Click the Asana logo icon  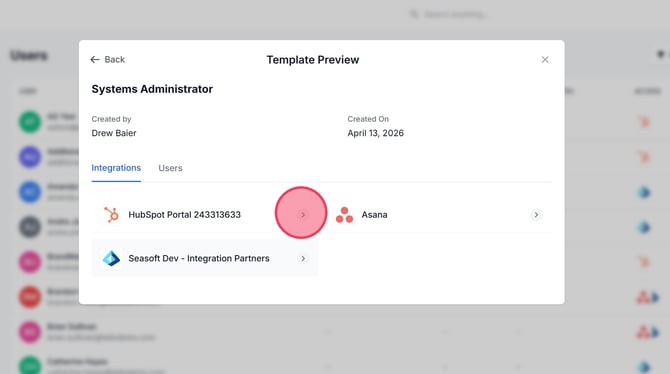click(x=344, y=215)
